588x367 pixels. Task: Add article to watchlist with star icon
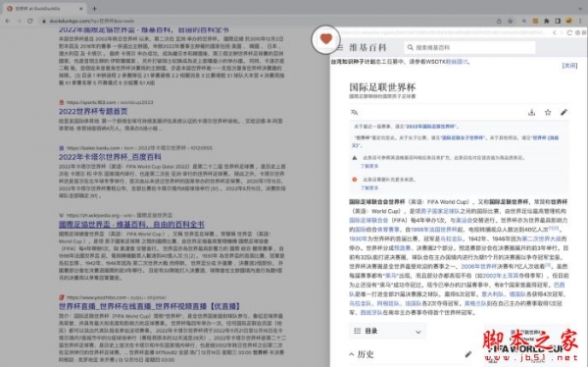coord(548,112)
